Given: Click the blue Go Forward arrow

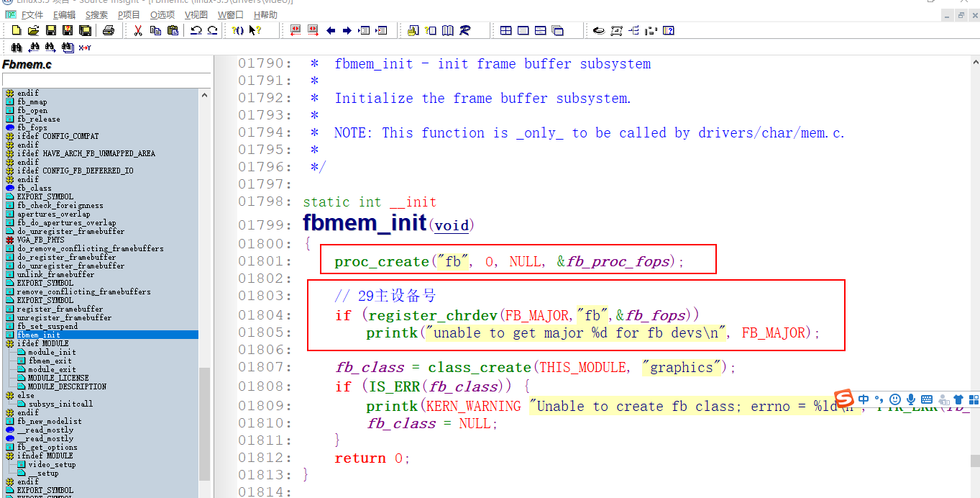Looking at the screenshot, I should [x=347, y=30].
